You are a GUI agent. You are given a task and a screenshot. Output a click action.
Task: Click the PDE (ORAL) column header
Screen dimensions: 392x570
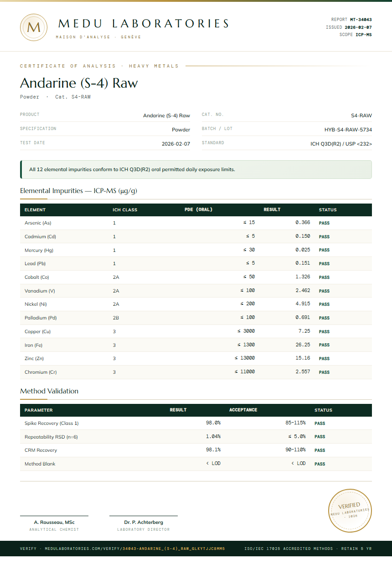click(x=198, y=210)
